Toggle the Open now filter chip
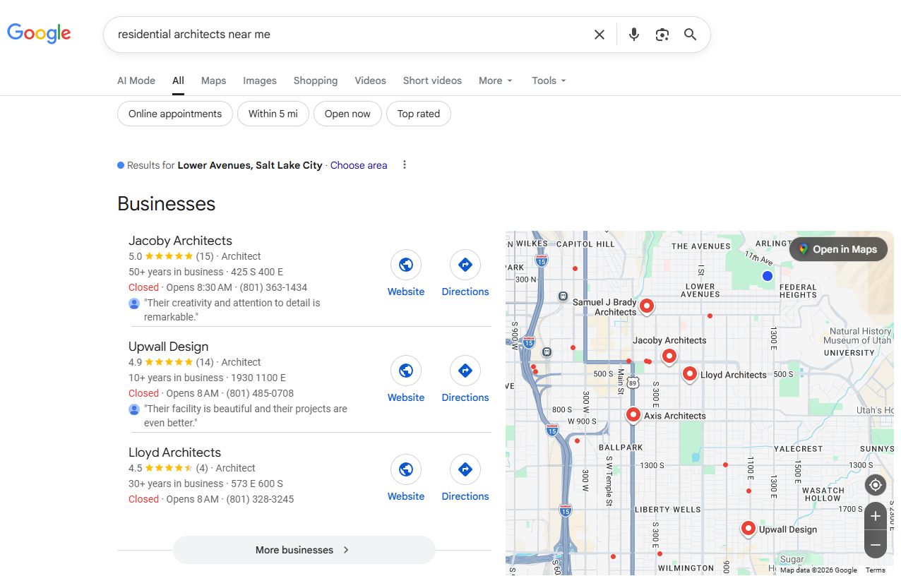 (x=347, y=114)
